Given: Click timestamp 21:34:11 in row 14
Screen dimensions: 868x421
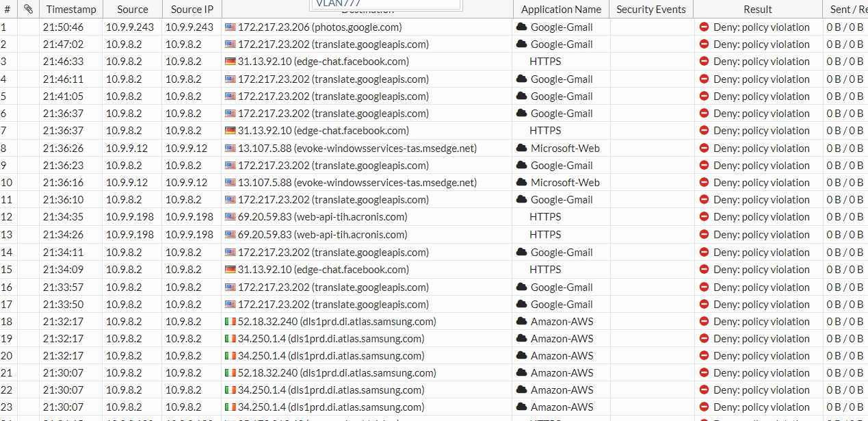Looking at the screenshot, I should tap(63, 253).
